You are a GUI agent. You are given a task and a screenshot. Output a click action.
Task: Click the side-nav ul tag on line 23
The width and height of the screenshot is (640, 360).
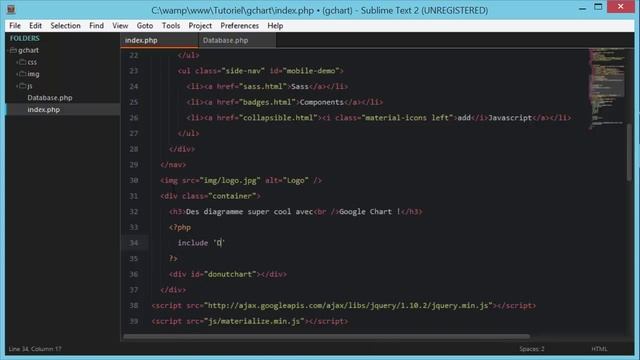260,71
